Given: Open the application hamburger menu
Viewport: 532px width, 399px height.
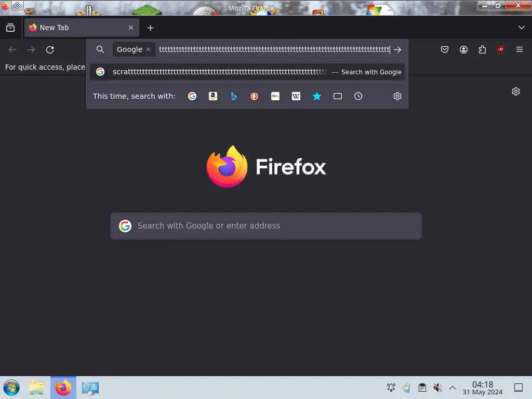Looking at the screenshot, I should (x=520, y=49).
